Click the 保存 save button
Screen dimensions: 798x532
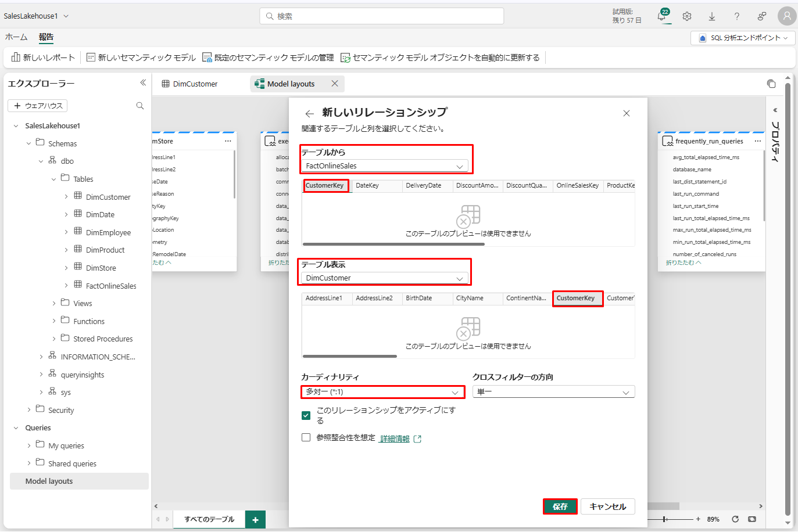(x=560, y=506)
